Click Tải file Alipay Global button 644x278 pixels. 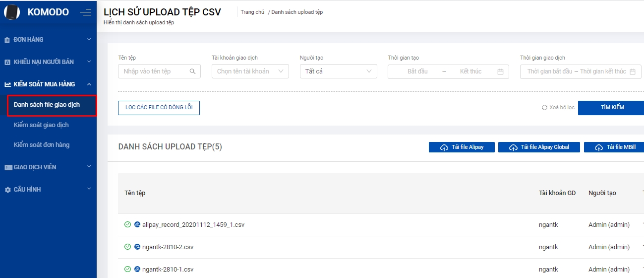coord(538,147)
